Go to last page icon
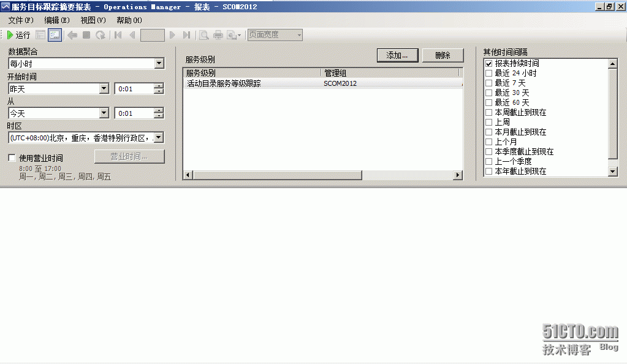The image size is (627, 364). (186, 35)
